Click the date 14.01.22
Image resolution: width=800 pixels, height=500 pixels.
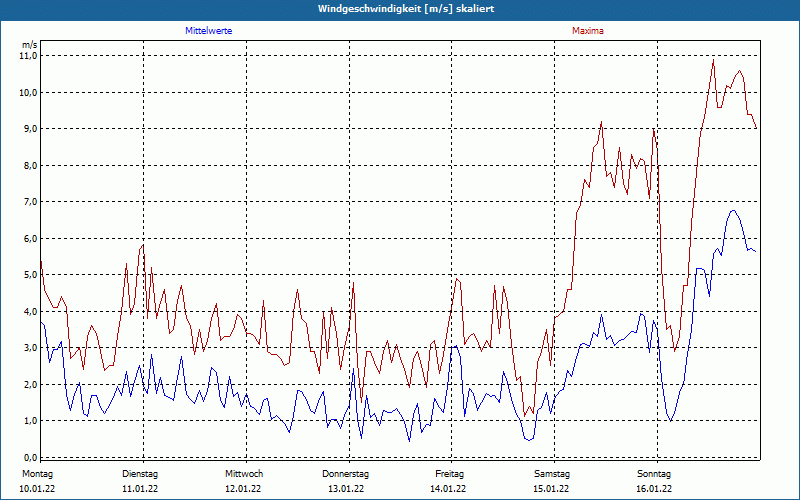tap(448, 489)
